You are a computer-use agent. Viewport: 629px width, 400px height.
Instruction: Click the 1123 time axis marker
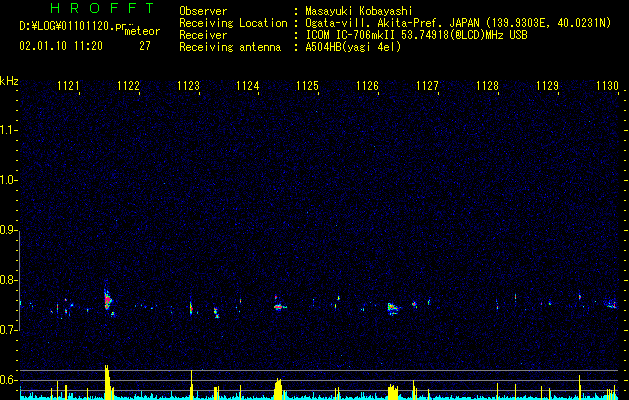point(188,85)
